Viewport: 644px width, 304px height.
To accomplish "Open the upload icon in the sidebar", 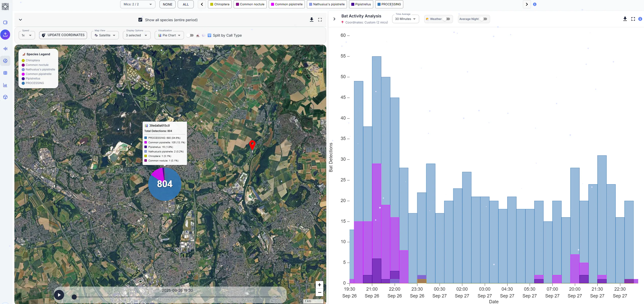I will (x=5, y=35).
